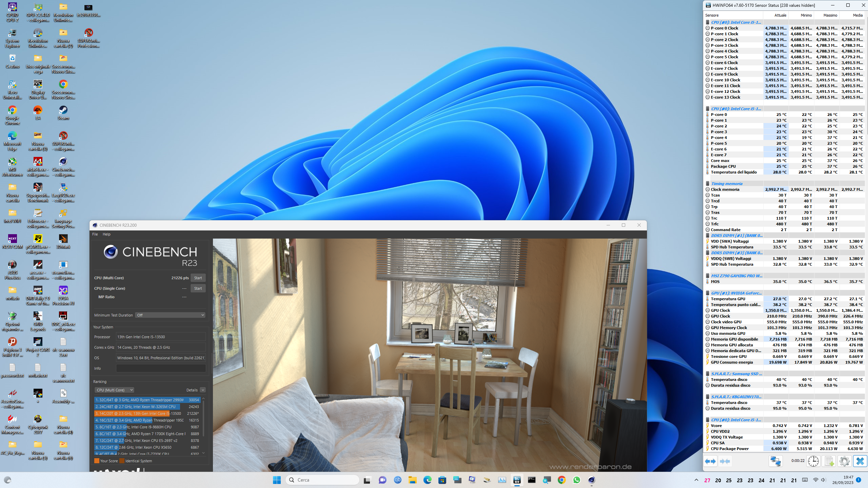Show hidden system tray icons chevron
Screen dimensions: 868x488
pyautogui.click(x=696, y=480)
